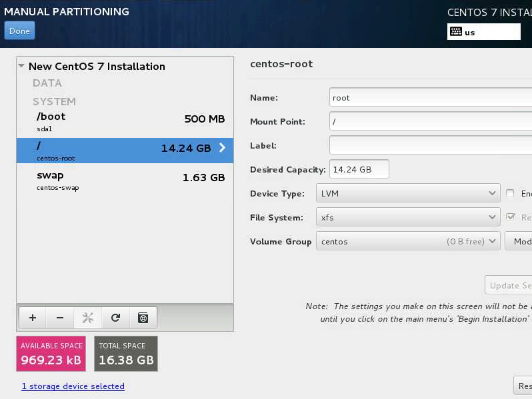Viewport: 532px width, 399px height.
Task: Click the Label text field
Action: pos(430,145)
